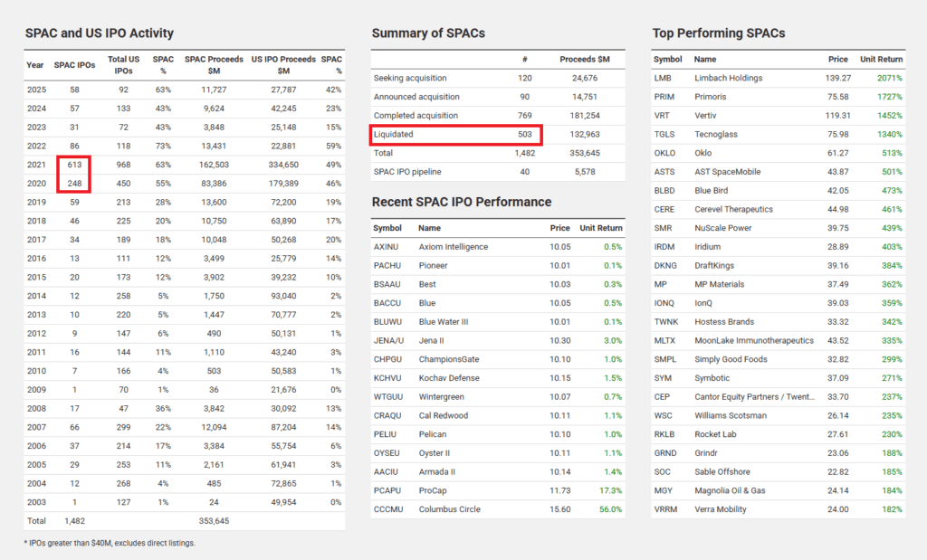Click the DraftKings company name
Viewport: 927px width, 560px height.
(x=714, y=266)
